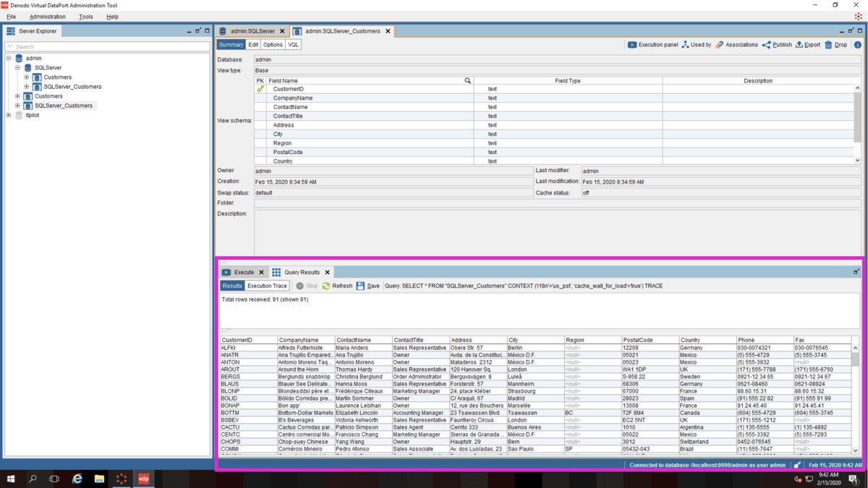
Task: Refresh the query results
Action: click(x=337, y=286)
